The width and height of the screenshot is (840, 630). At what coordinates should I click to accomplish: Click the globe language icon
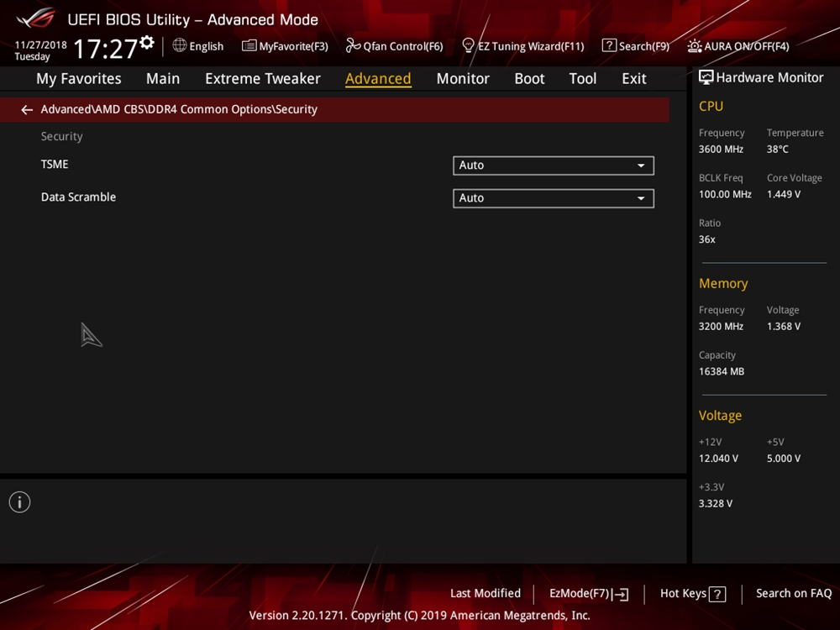(180, 45)
